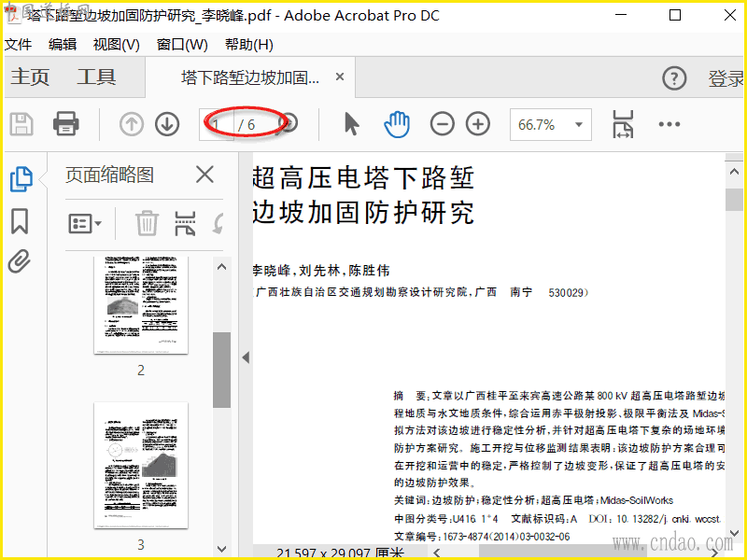Zoom in with the plus icon
This screenshot has height=560, width=747.
click(x=478, y=124)
